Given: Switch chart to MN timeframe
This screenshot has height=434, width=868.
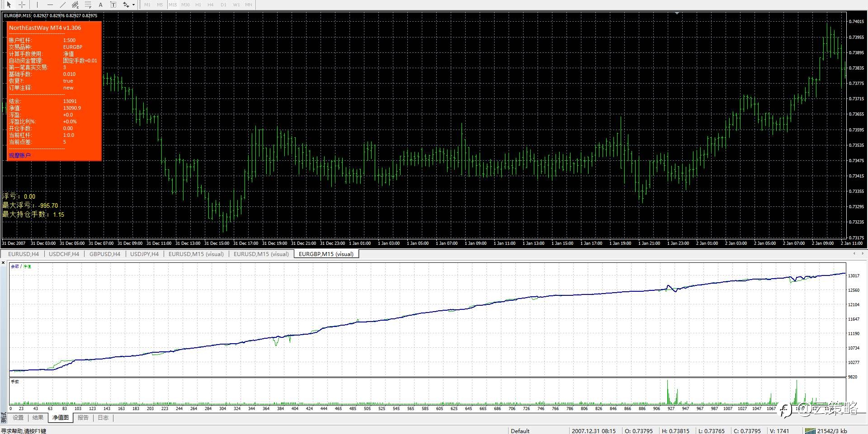Looking at the screenshot, I should [x=249, y=5].
